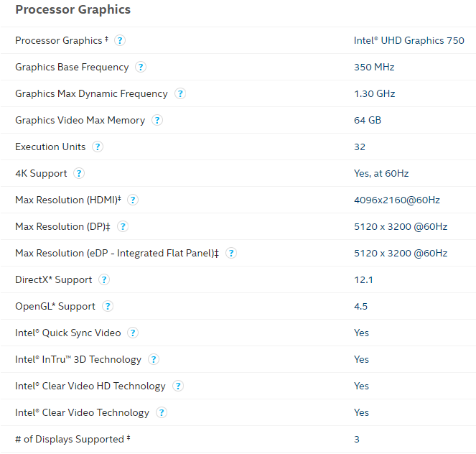Click help icon beside Intel Clear Video Technology

point(162,412)
